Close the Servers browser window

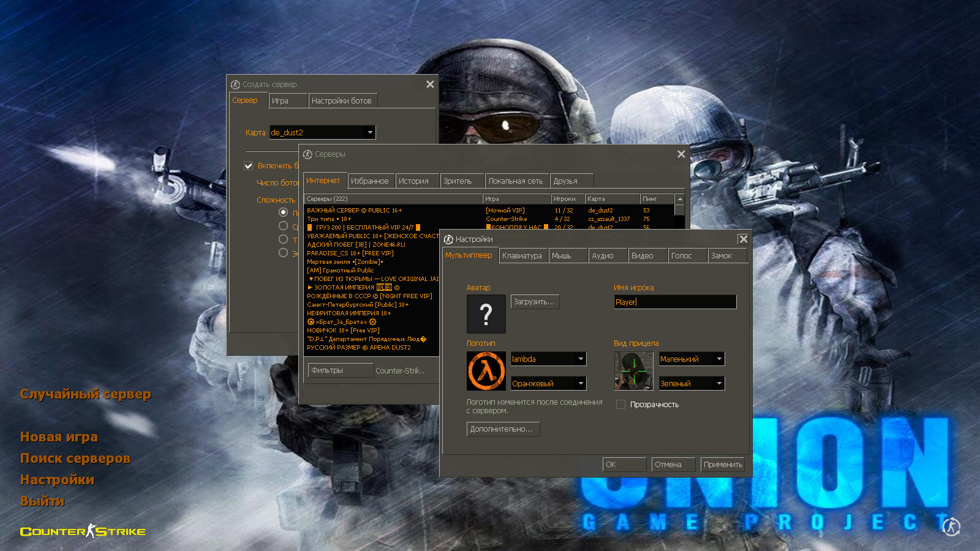681,154
